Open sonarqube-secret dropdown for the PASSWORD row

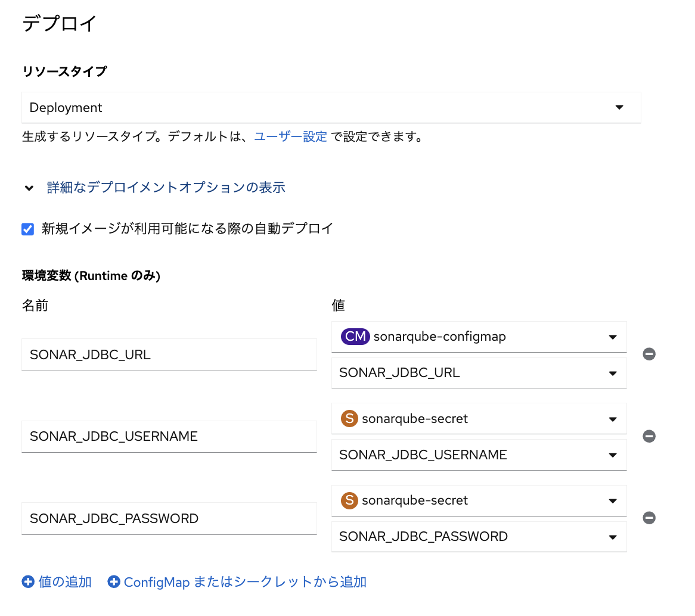pyautogui.click(x=479, y=501)
